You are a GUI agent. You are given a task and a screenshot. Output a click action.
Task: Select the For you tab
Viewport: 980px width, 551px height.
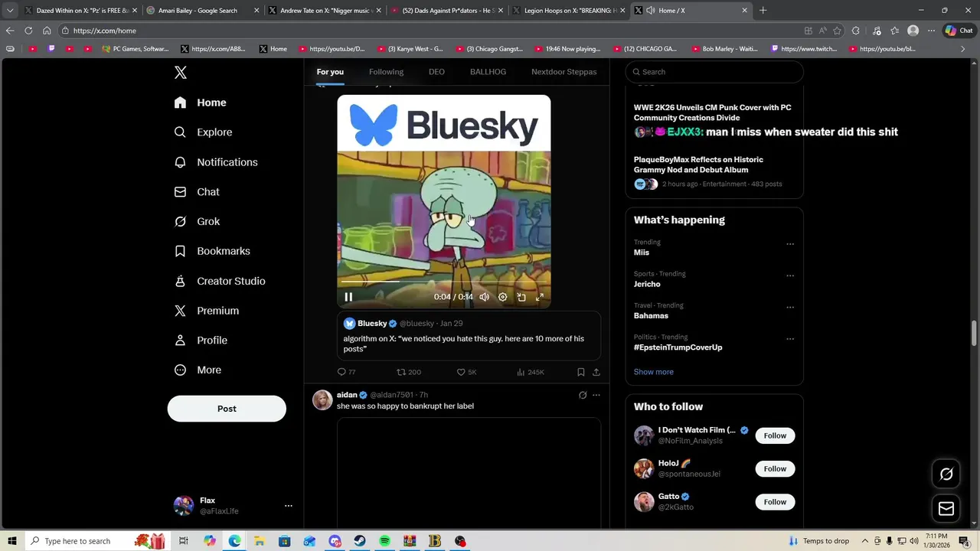pos(330,72)
